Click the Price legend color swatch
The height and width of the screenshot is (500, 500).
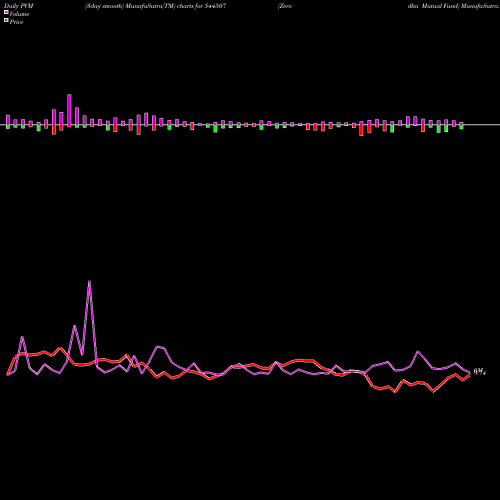6,21
